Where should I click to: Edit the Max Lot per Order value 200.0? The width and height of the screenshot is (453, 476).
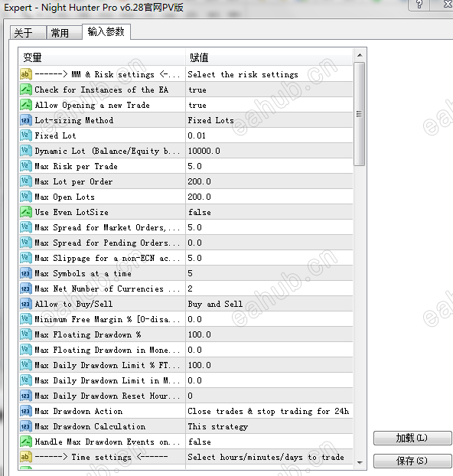[269, 181]
